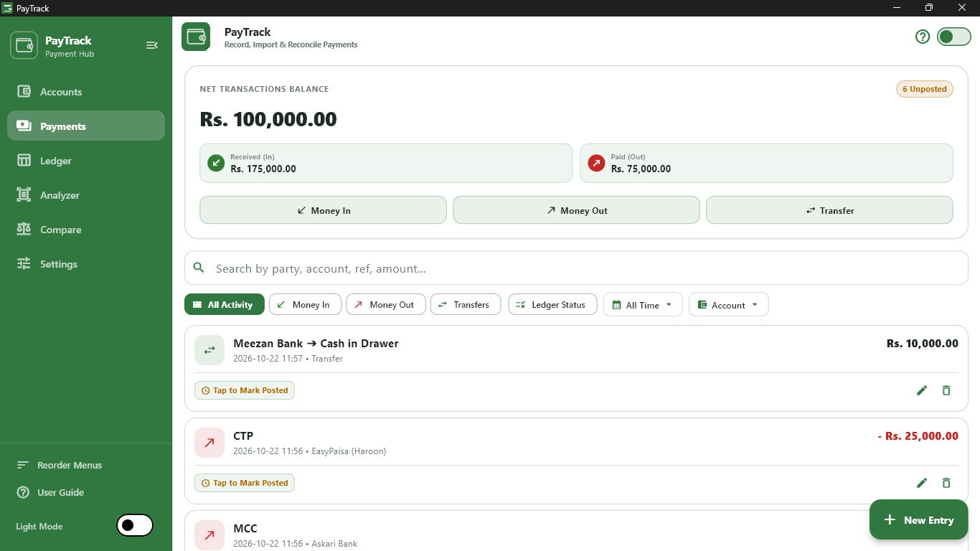Click the outgoing arrow icon on CTP row
Screen dimensions: 980x551
click(x=209, y=443)
